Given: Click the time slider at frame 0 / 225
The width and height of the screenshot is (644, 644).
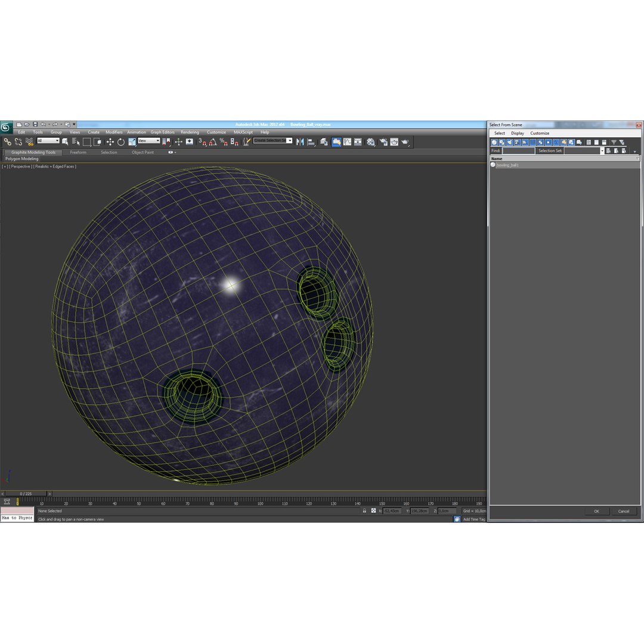Looking at the screenshot, I should point(26,494).
